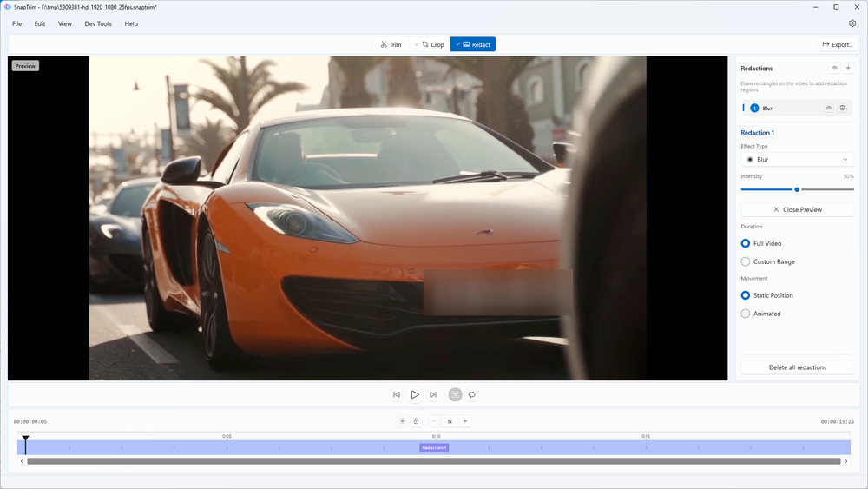Switch to the Crop tab
868x489 pixels.
430,44
